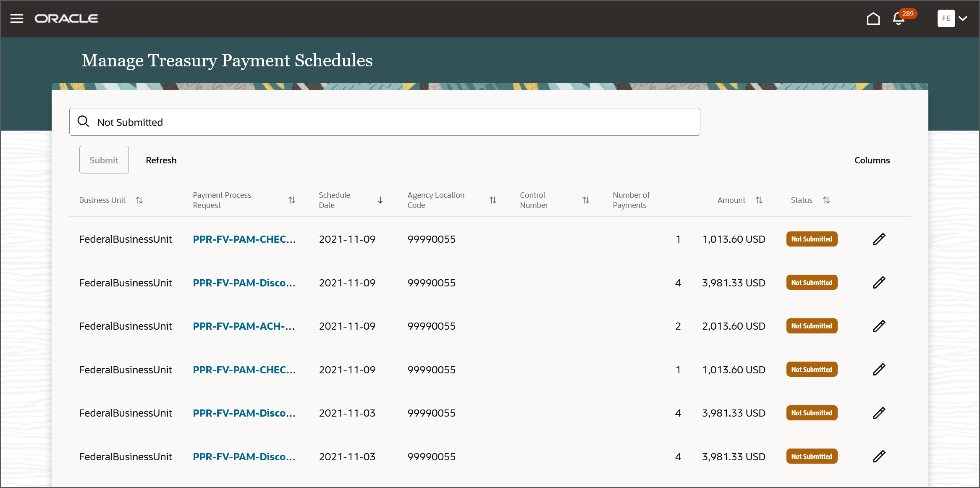Viewport: 980px width, 488px height.
Task: Open the hamburger navigation menu
Action: coord(17,18)
